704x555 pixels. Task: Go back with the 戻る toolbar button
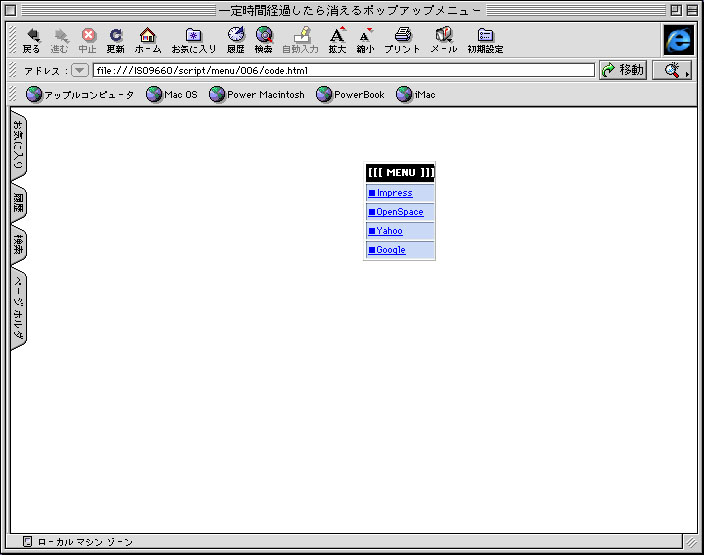click(x=32, y=40)
